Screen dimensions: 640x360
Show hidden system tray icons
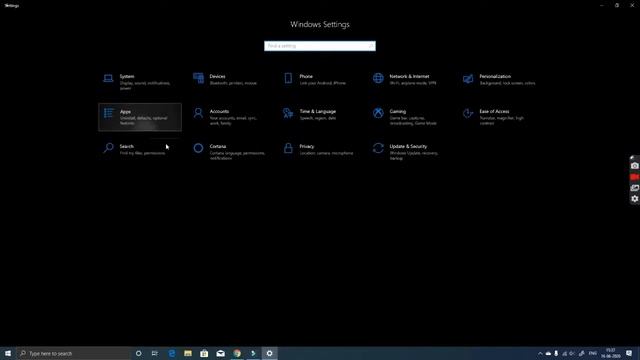coord(540,353)
